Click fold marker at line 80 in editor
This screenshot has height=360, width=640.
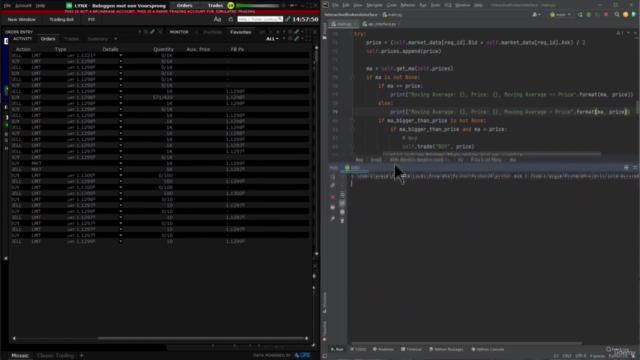(352, 120)
